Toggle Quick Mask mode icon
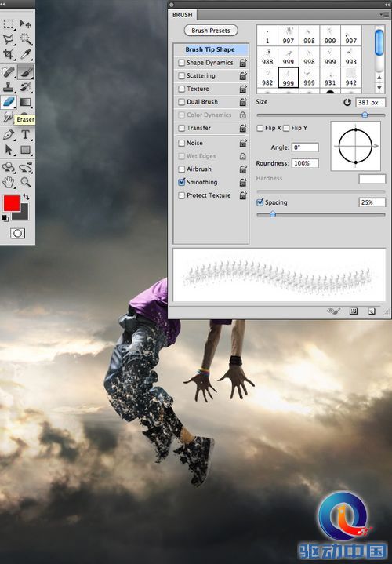The height and width of the screenshot is (564, 392). coord(17,234)
